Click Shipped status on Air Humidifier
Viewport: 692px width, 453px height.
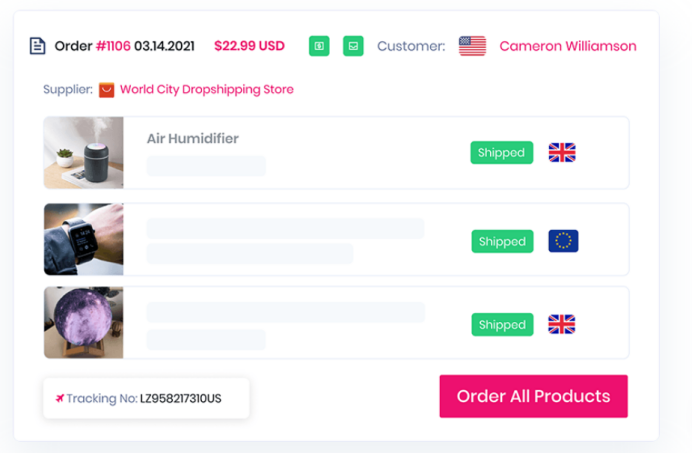pos(501,153)
